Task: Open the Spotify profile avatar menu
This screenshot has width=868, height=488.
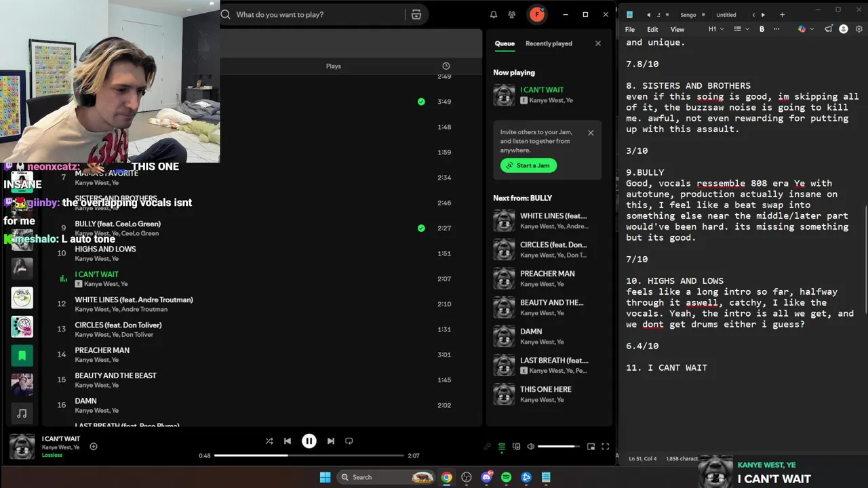Action: click(537, 14)
